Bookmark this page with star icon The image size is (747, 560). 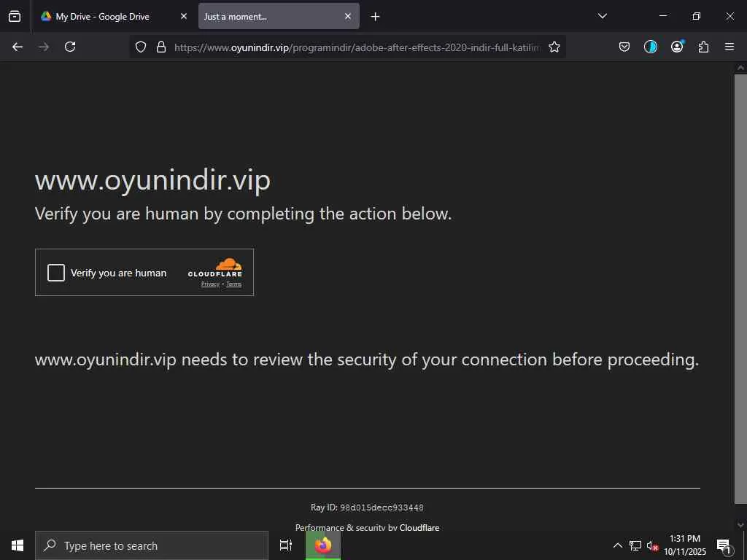click(x=554, y=47)
